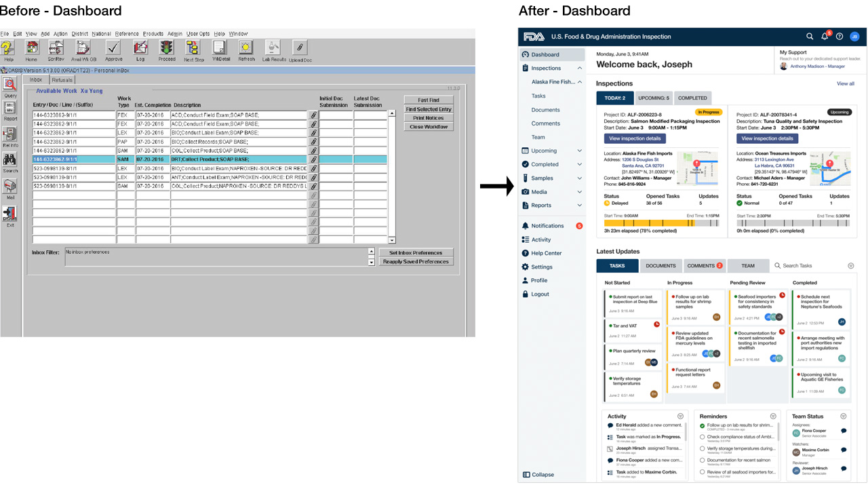Click Collapse at the sidebar bottom
868x485 pixels.
tap(538, 475)
